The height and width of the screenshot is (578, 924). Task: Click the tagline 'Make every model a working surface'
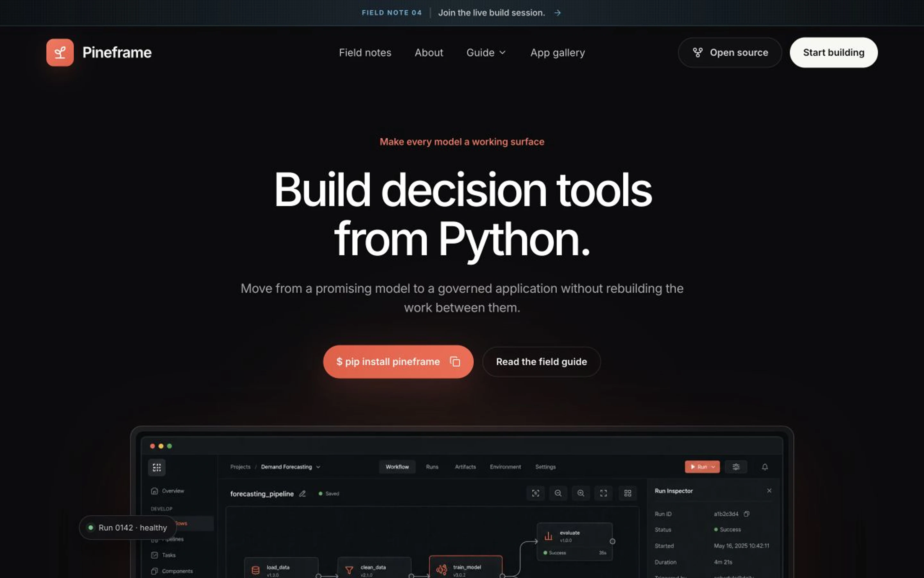(462, 142)
